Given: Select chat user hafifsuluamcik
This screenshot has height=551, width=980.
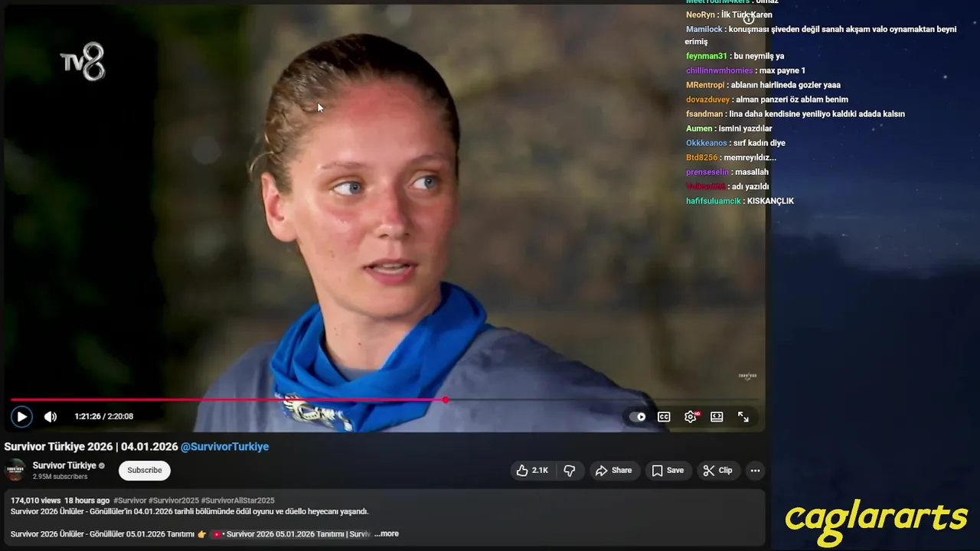Looking at the screenshot, I should click(714, 201).
